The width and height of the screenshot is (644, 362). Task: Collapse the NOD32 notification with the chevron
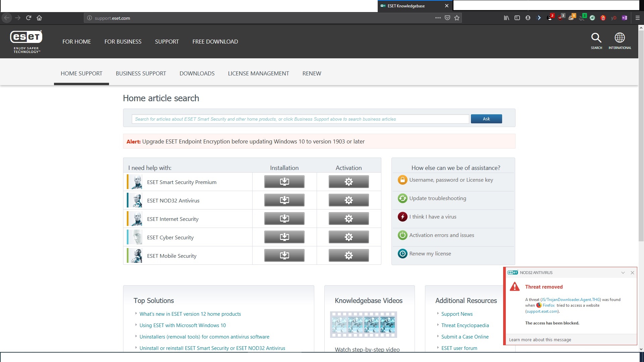point(623,273)
